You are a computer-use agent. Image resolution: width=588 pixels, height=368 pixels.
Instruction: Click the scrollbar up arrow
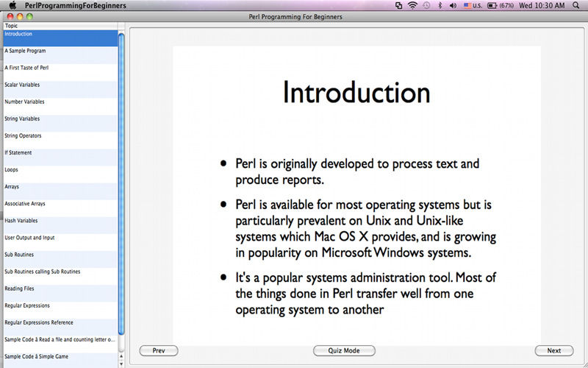tap(121, 356)
